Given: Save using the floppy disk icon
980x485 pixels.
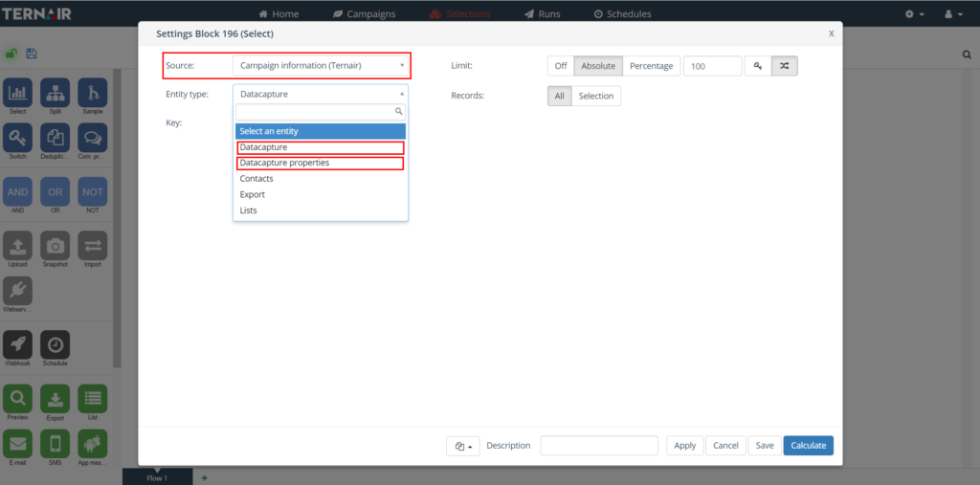Looking at the screenshot, I should pyautogui.click(x=32, y=54).
